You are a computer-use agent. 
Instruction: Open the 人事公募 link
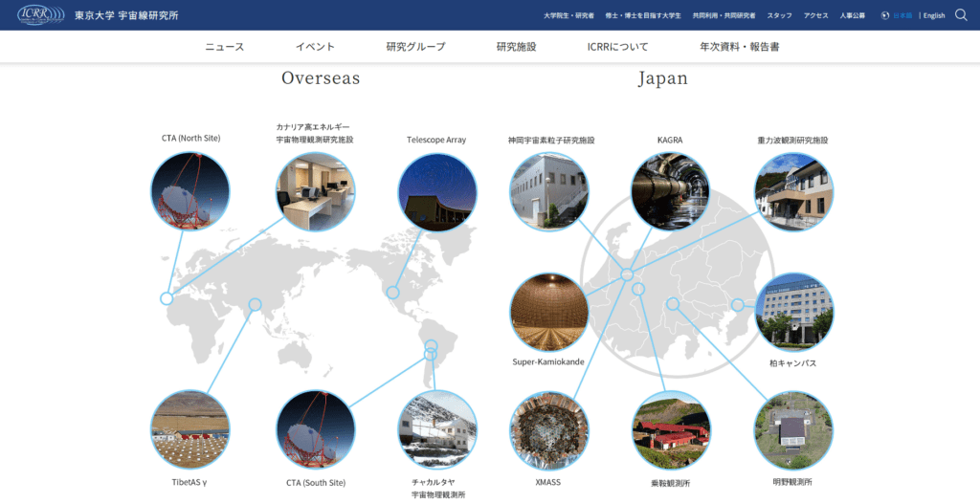tap(852, 15)
